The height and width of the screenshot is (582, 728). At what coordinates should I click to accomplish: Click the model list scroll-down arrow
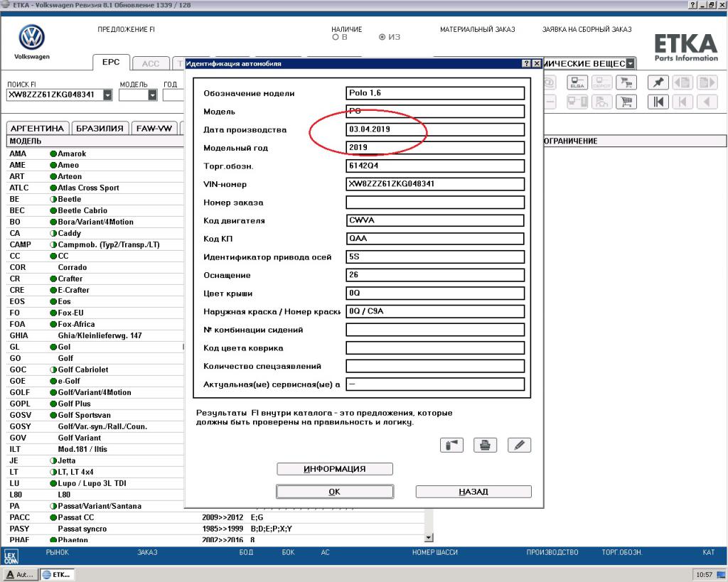(429, 537)
